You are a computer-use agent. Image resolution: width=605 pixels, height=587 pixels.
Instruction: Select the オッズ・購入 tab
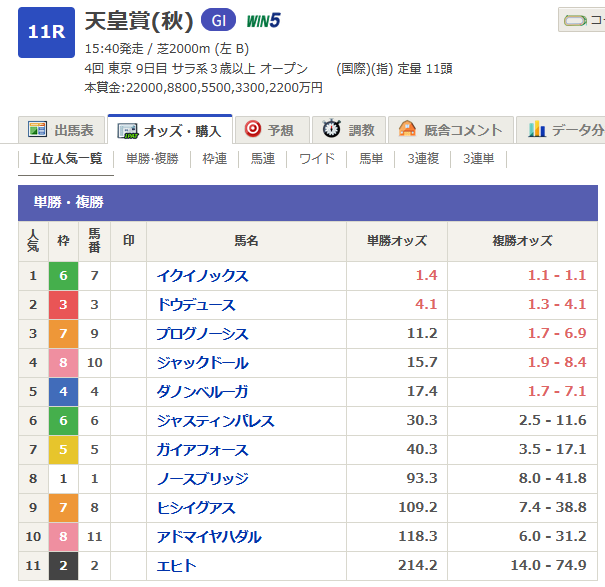point(170,130)
